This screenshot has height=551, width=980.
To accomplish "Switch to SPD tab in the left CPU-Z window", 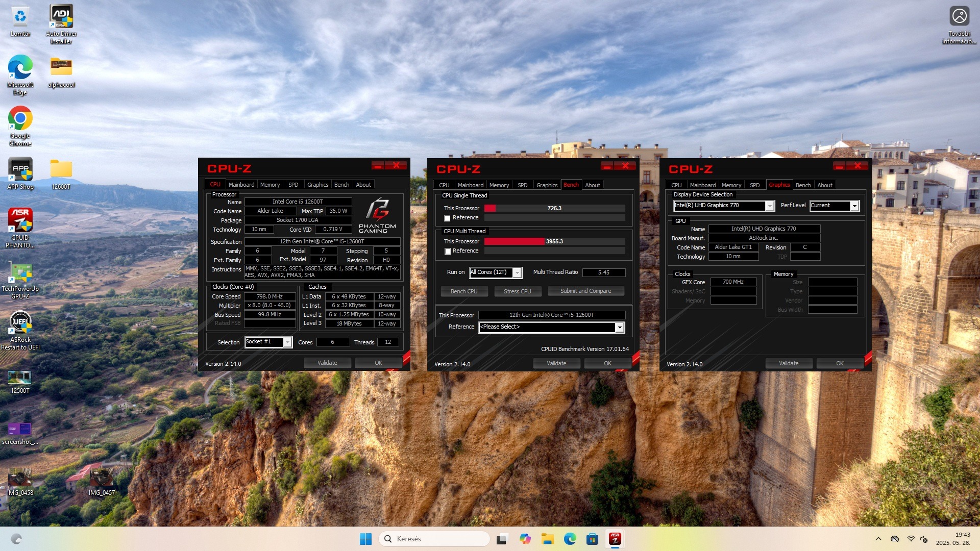I will click(x=293, y=185).
